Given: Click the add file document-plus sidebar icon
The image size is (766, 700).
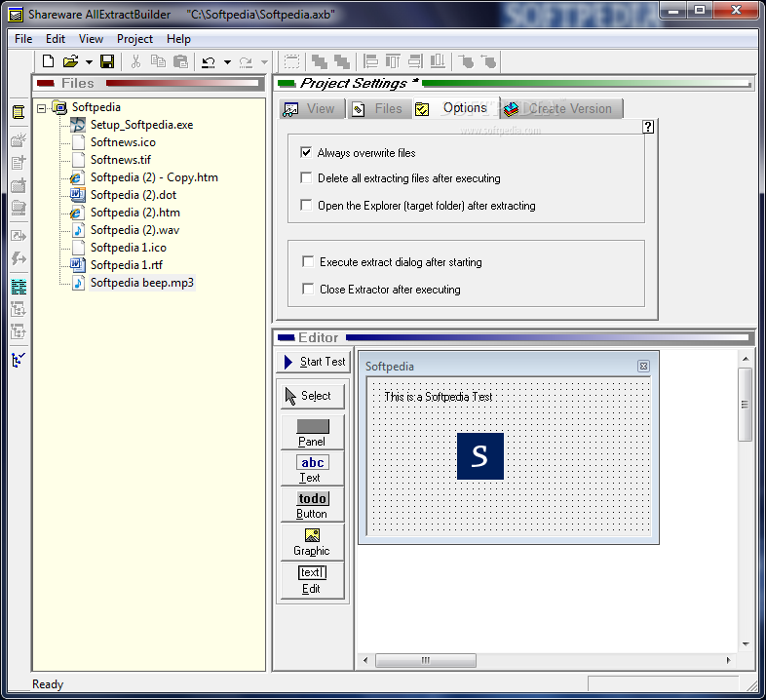Looking at the screenshot, I should pyautogui.click(x=19, y=163).
